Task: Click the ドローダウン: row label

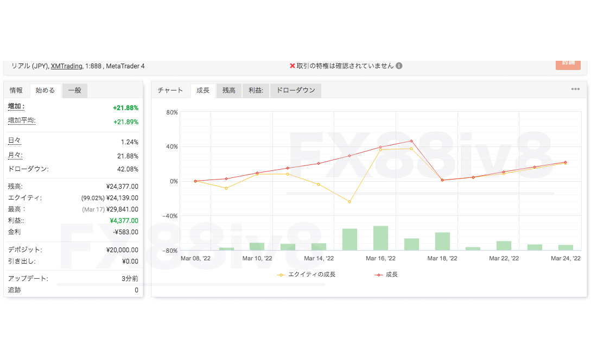Action: 28,169
